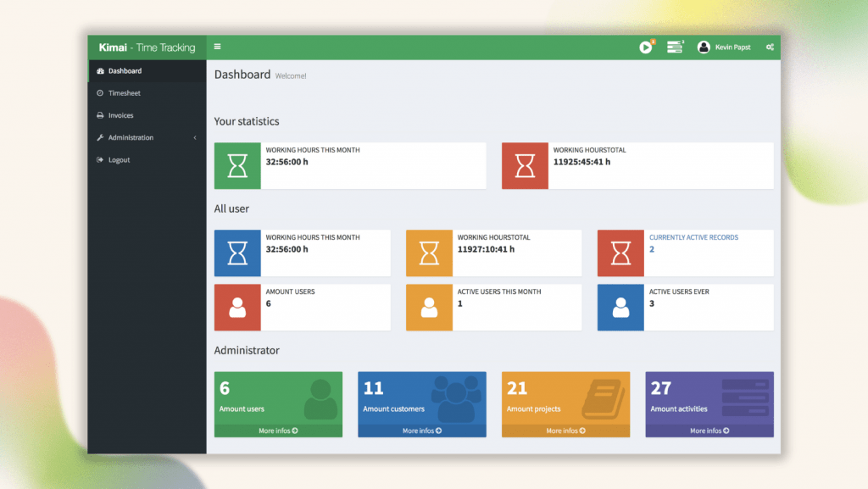
Task: Click the list icon on Amount activities card
Action: tap(745, 398)
